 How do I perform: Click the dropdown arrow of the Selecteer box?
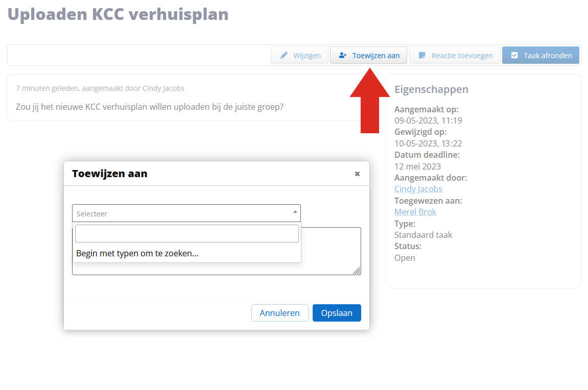(x=295, y=212)
